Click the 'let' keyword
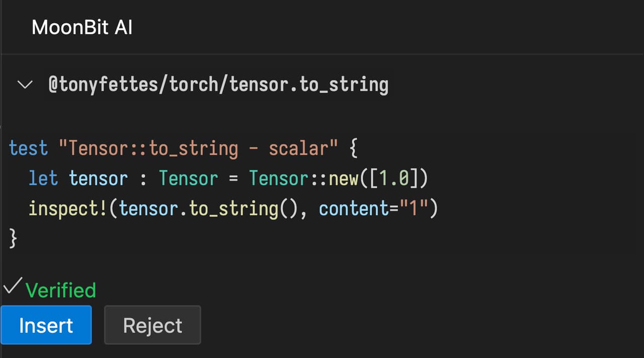 click(43, 178)
